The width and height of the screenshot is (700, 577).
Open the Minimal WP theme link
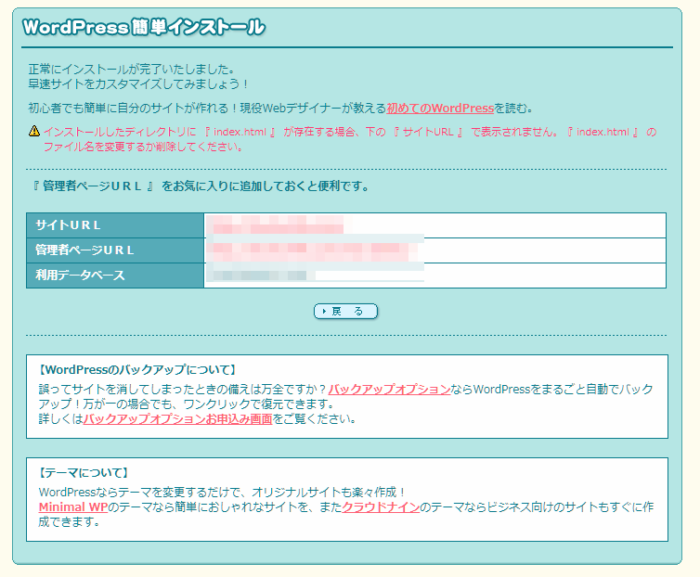pyautogui.click(x=72, y=507)
